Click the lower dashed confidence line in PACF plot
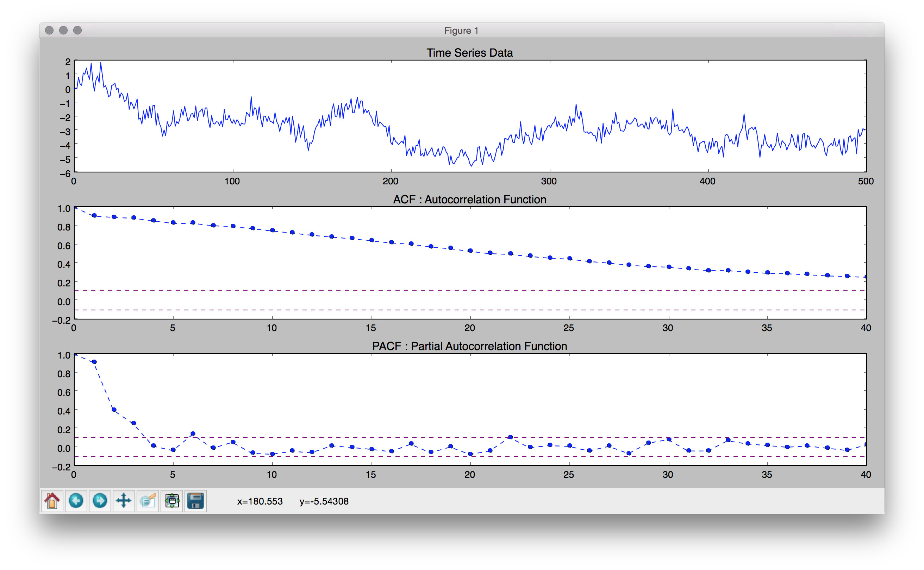The width and height of the screenshot is (924, 570). (x=470, y=457)
